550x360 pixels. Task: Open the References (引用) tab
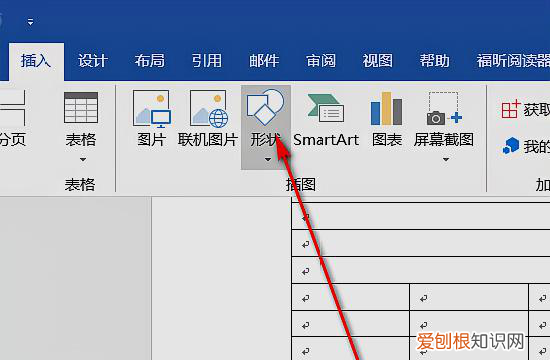207,61
